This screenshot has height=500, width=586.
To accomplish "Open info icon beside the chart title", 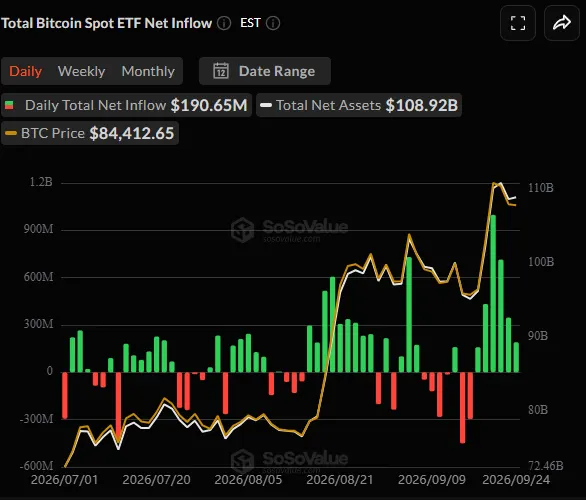I will click(x=224, y=23).
